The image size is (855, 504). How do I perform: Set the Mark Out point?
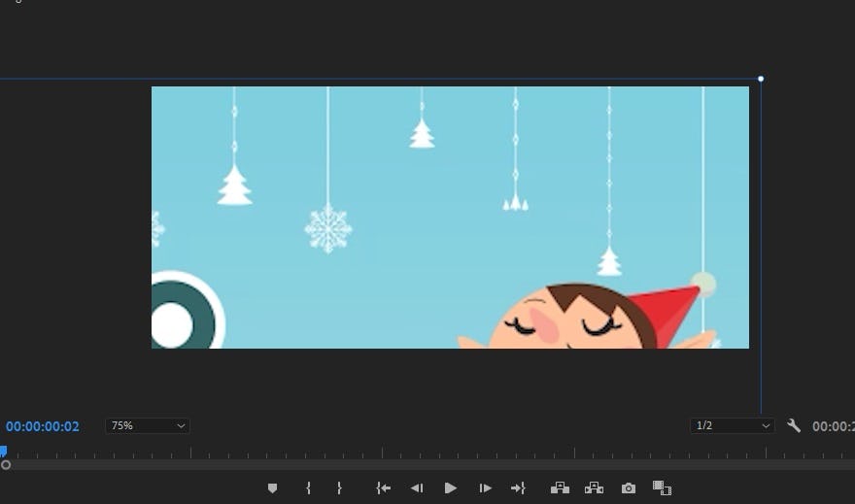pyautogui.click(x=339, y=488)
